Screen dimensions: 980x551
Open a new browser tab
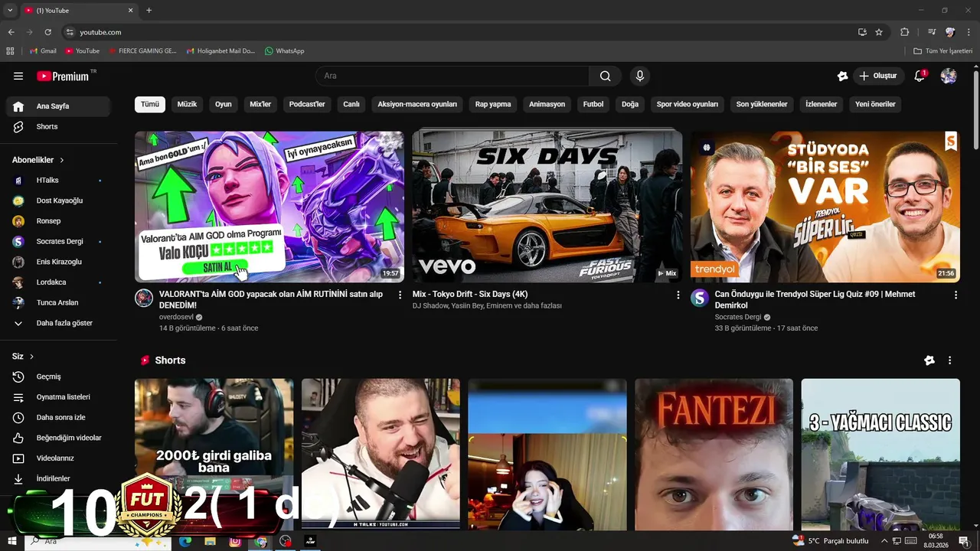click(x=149, y=10)
